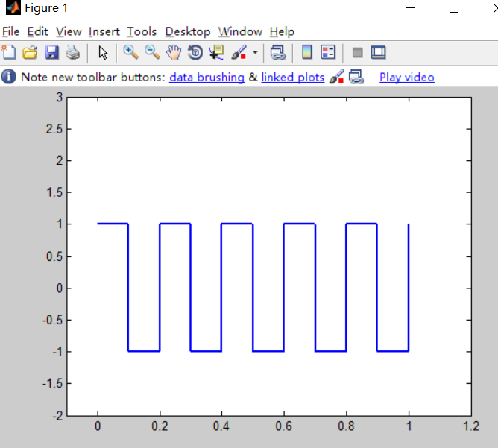Screen dimensions: 498x448
Task: Click the x-axis label '0.2'
Action: (x=160, y=426)
